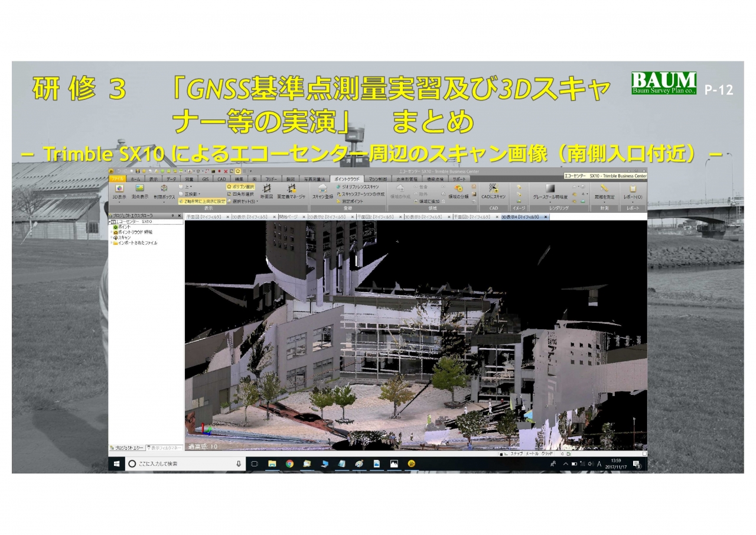The height and width of the screenshot is (535, 756).
Task: Click the スキャン登録 scan registration icon
Action: pyautogui.click(x=322, y=191)
